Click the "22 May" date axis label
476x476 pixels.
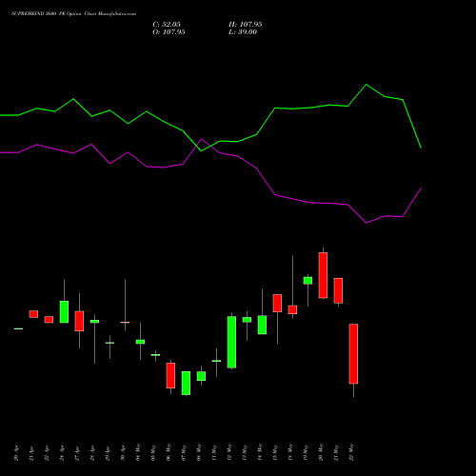(x=352, y=452)
